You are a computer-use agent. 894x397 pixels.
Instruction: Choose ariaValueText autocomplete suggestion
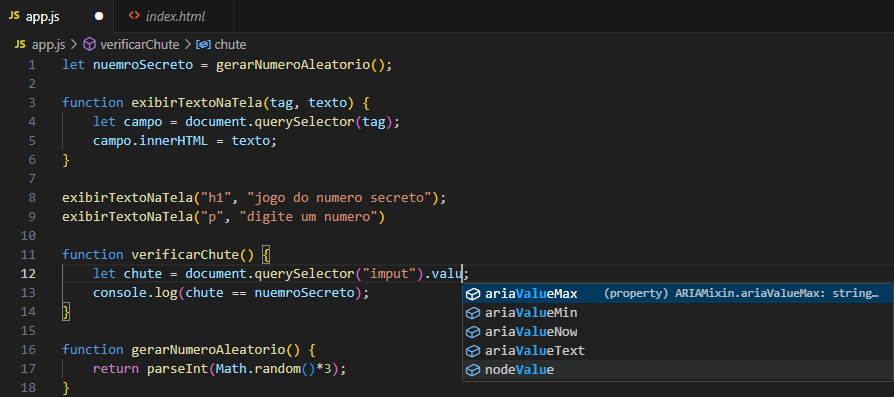coord(678,351)
